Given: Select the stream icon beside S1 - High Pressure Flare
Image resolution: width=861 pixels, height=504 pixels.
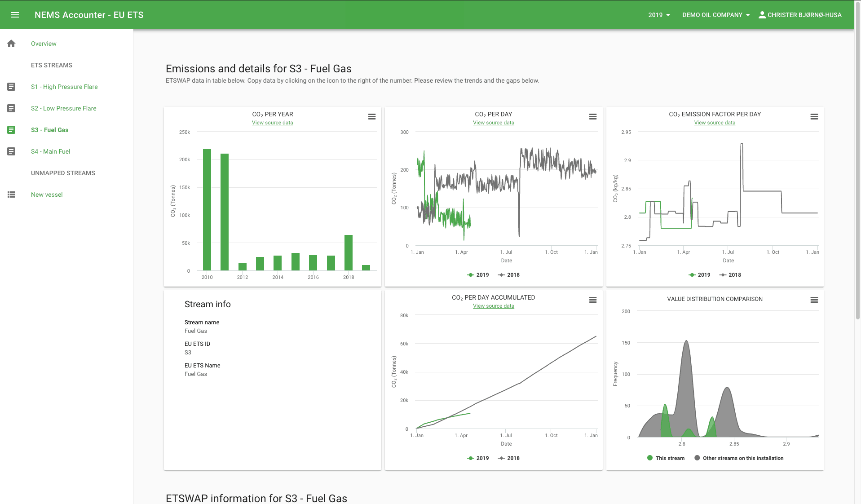Looking at the screenshot, I should click(11, 87).
